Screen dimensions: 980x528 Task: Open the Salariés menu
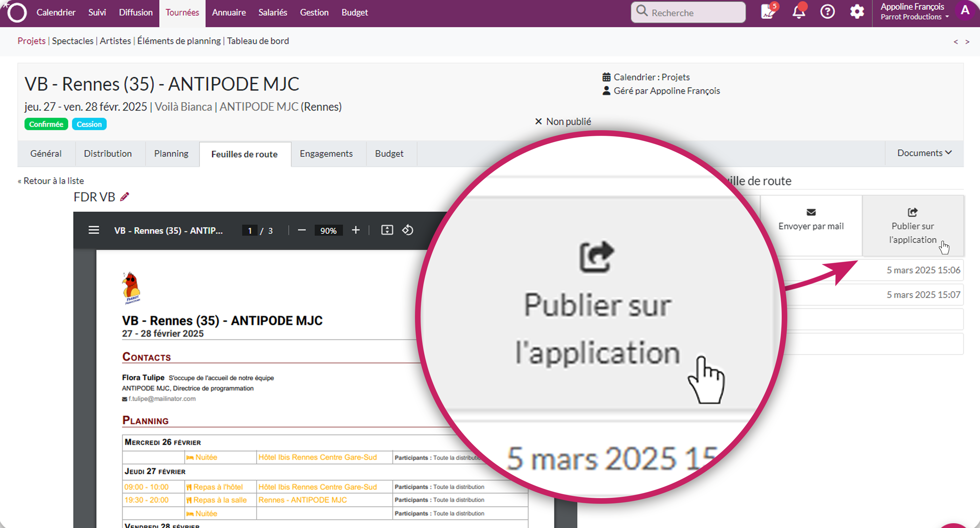(273, 12)
